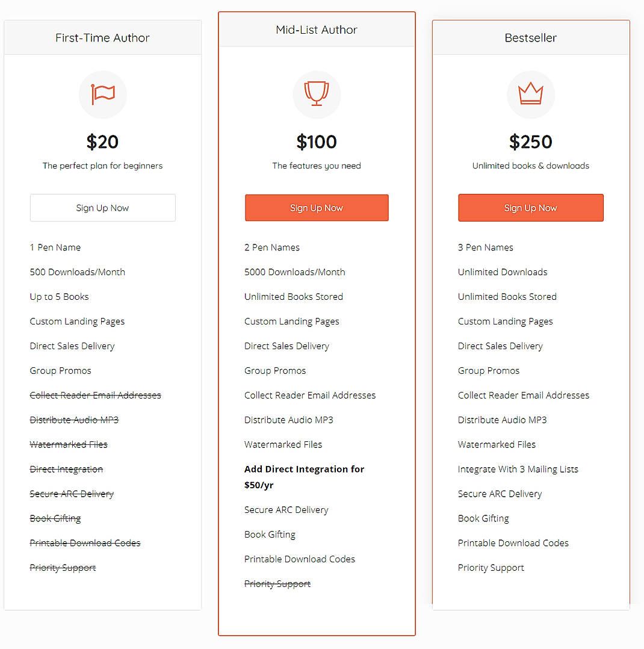The height and width of the screenshot is (649, 644).
Task: Click Integrate With 3 Mailing Lists feature
Action: 518,469
